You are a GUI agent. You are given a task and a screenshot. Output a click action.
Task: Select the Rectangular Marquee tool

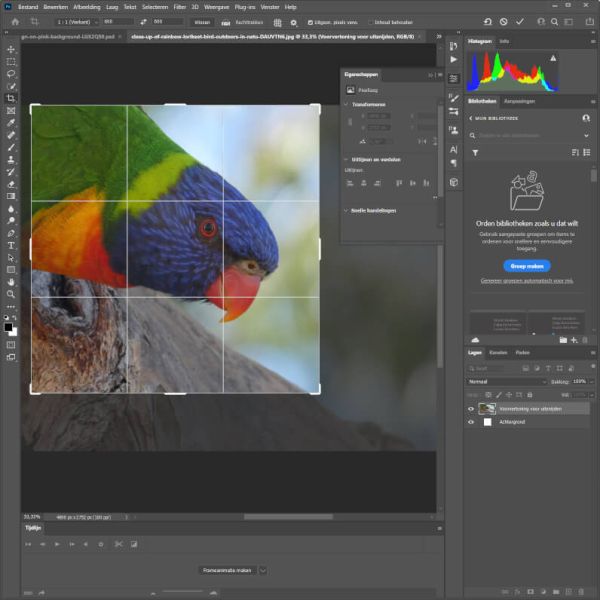pos(11,61)
